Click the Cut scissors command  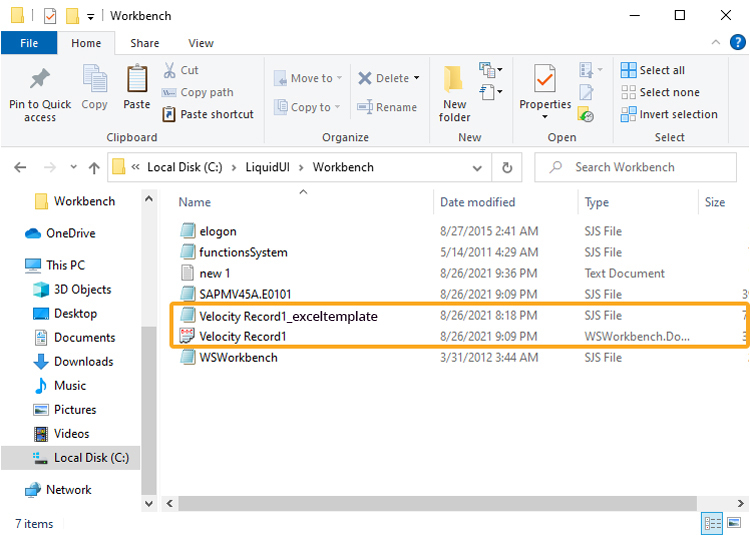click(x=181, y=70)
